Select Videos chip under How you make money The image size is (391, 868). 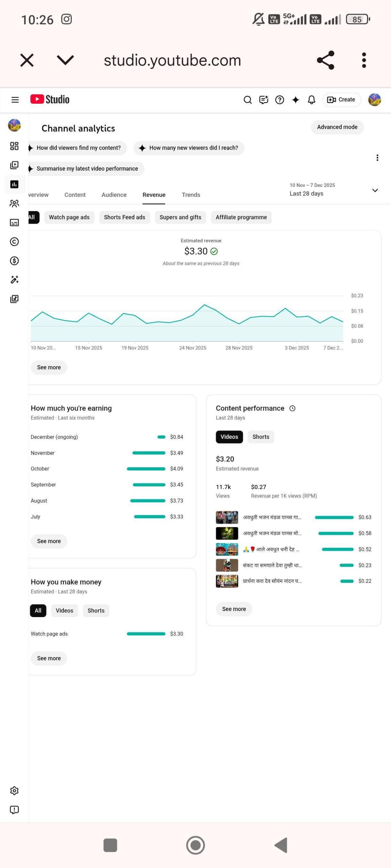coord(64,611)
